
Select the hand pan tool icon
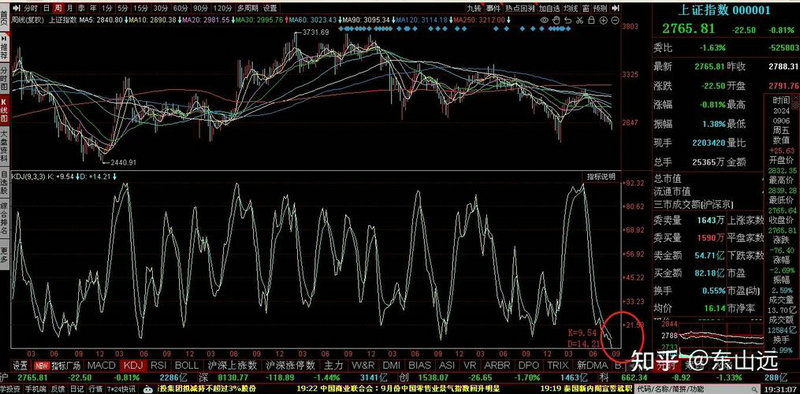click(x=556, y=20)
